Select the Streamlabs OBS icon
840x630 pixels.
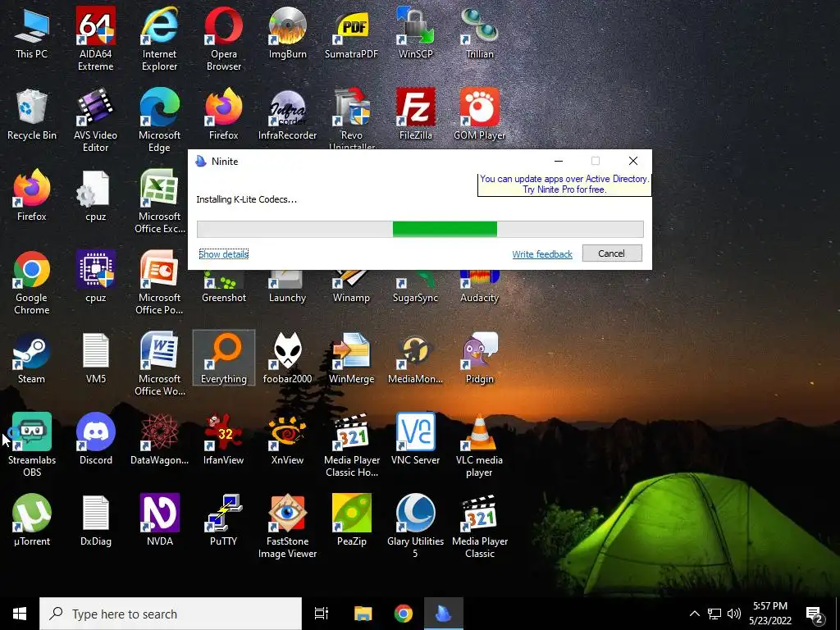click(x=32, y=445)
